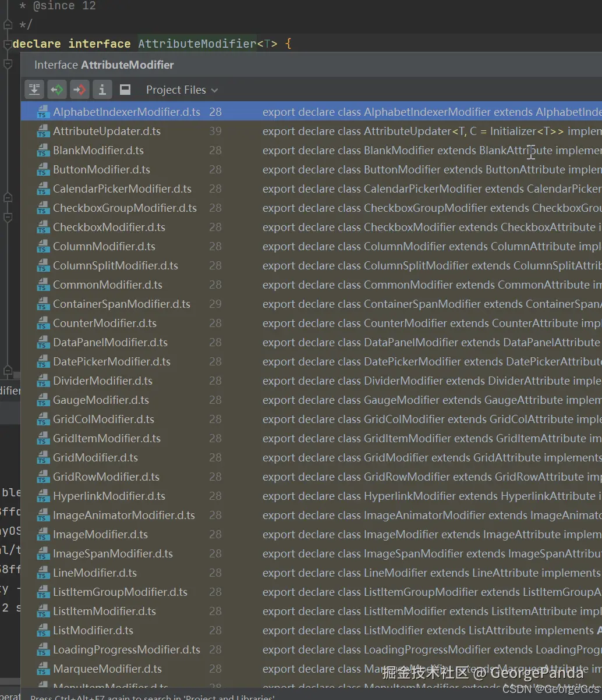Click the info 'i' toolbar icon
This screenshot has height=700, width=602.
102,90
